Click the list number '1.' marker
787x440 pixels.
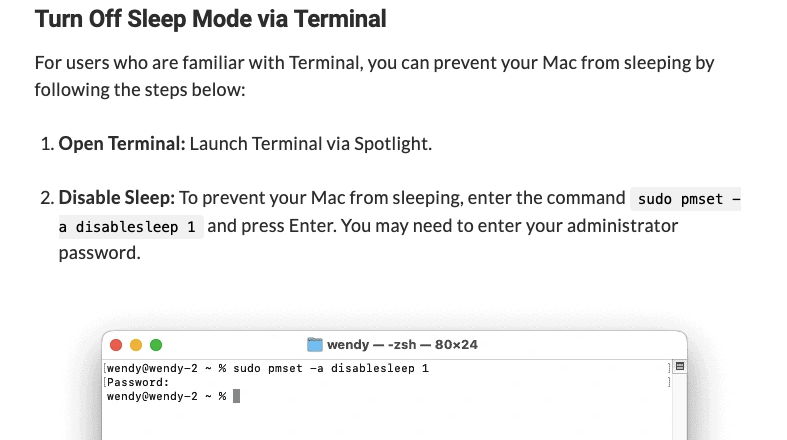tap(47, 144)
